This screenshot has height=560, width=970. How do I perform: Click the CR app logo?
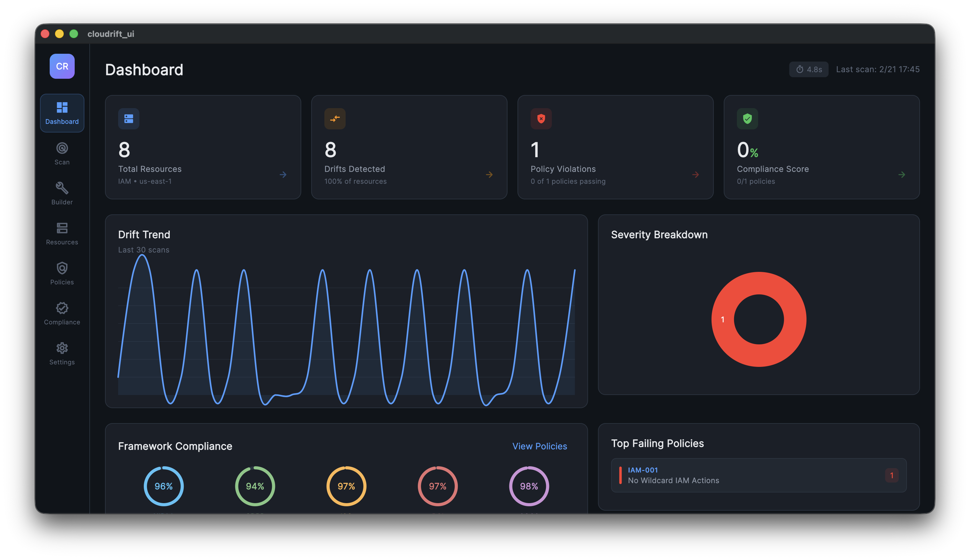point(62,66)
